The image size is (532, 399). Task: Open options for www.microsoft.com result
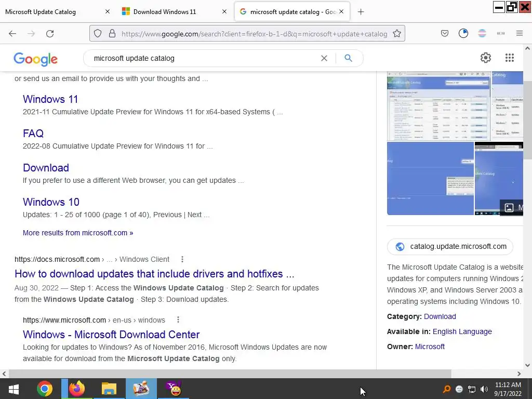click(178, 320)
